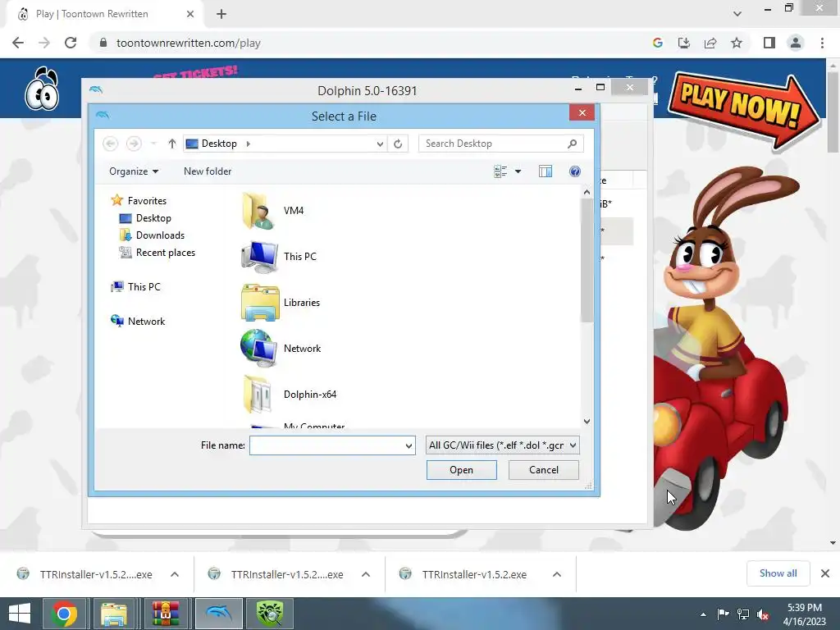Screen dimensions: 840x630
Task: Dismiss the downloads bar with X
Action: (825, 573)
